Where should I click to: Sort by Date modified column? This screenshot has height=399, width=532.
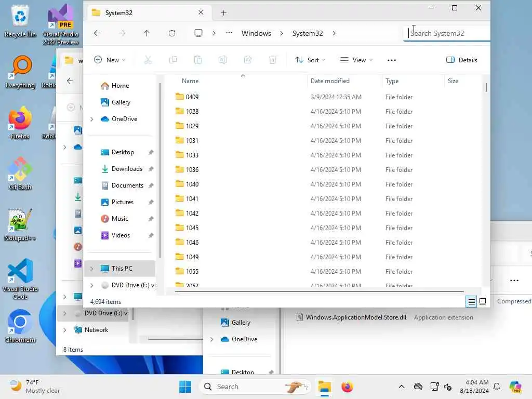330,81
